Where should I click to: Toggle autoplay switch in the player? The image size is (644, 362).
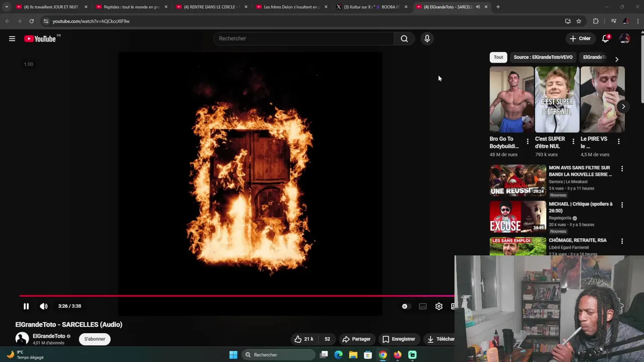[405, 306]
